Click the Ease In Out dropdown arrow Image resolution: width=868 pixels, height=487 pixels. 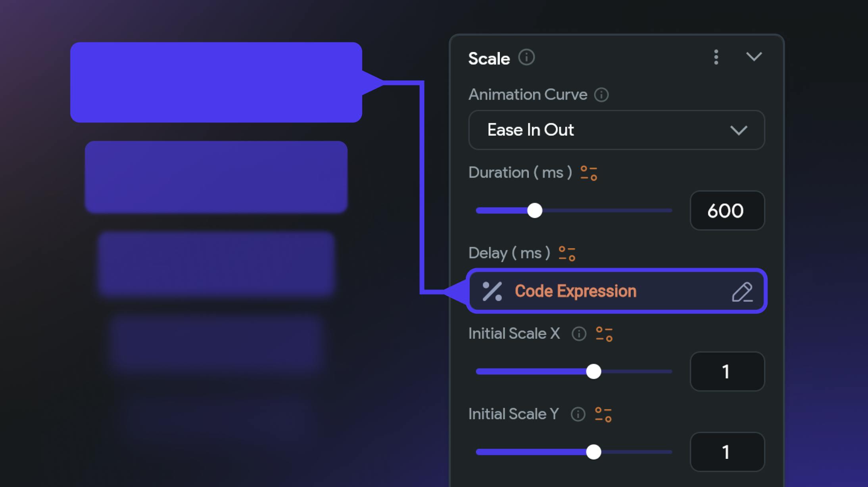[x=739, y=130]
